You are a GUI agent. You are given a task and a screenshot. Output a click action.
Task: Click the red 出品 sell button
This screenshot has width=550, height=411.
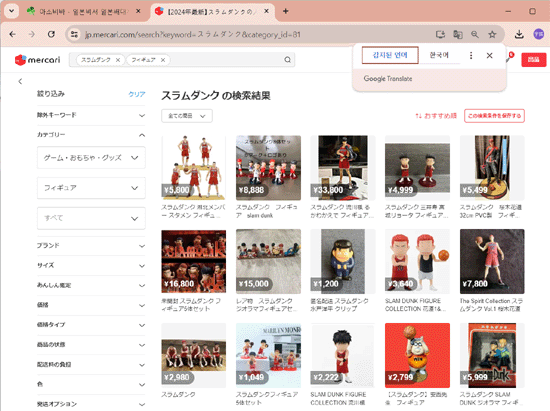pos(534,59)
